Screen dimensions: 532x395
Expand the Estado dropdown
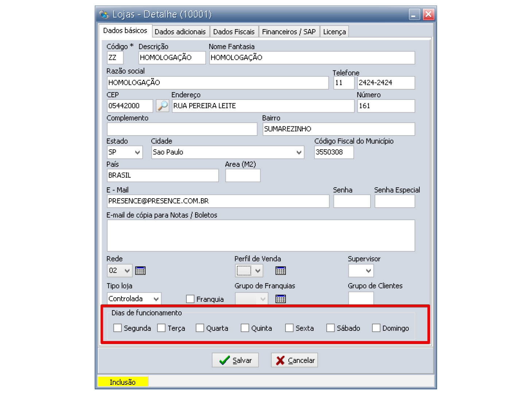point(137,152)
